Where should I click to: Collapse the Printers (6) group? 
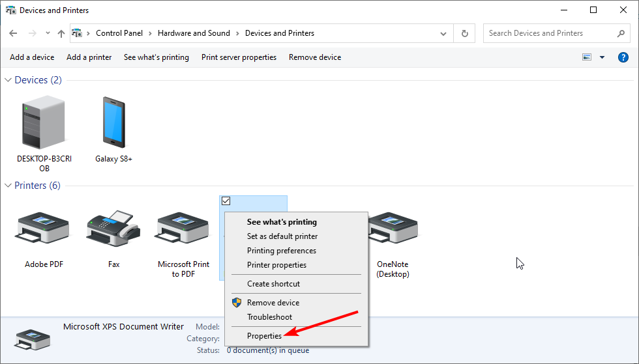(x=8, y=186)
